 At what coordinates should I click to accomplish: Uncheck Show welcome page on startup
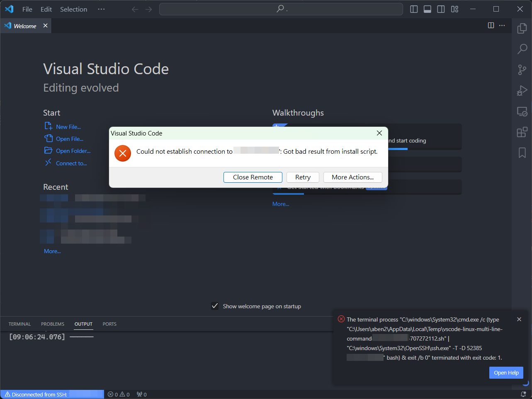click(x=215, y=306)
